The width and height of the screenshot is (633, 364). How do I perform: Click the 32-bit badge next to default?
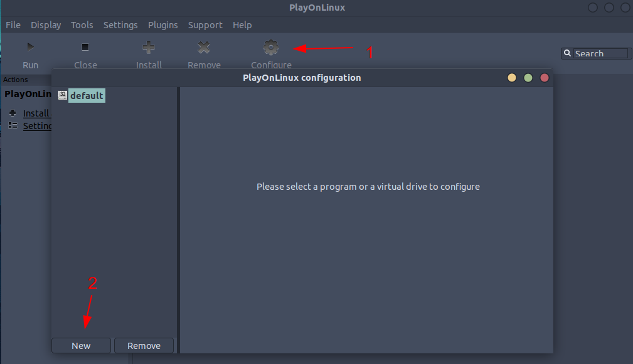click(62, 95)
